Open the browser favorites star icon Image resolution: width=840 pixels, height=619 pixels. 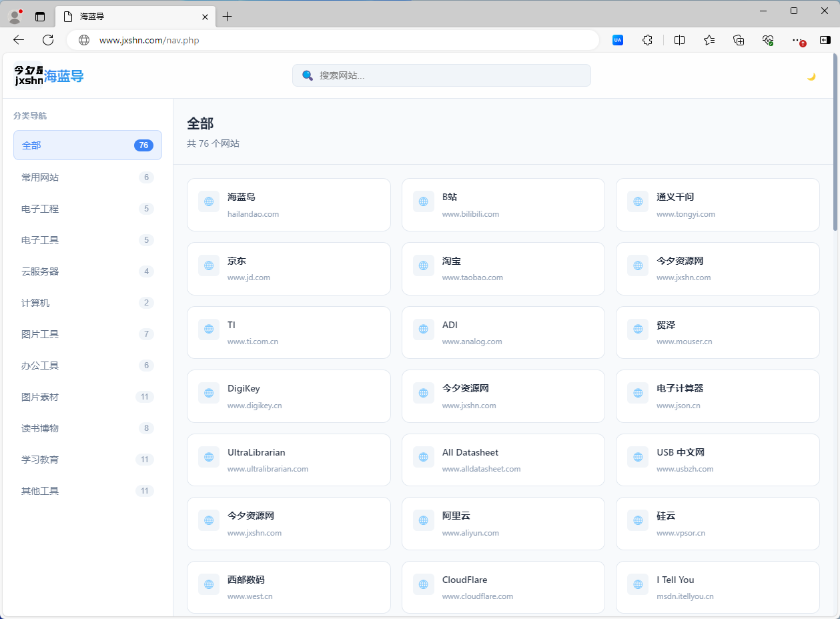(x=709, y=40)
